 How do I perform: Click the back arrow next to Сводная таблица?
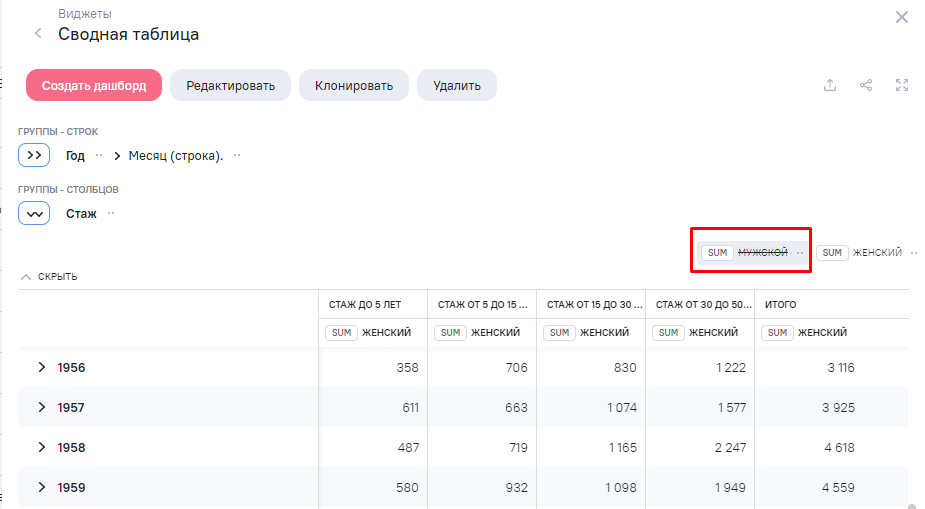38,34
